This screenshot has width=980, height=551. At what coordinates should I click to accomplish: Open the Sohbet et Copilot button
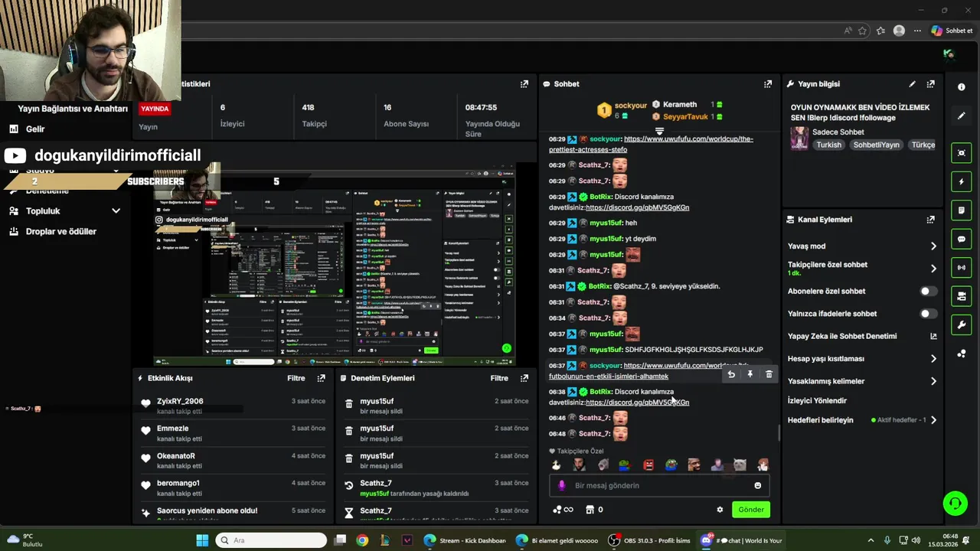click(x=952, y=31)
